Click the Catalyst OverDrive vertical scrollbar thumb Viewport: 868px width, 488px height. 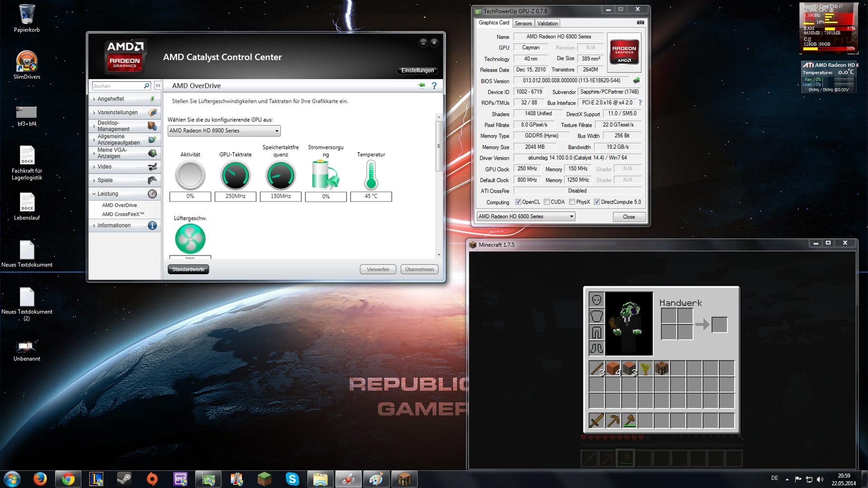[438, 146]
